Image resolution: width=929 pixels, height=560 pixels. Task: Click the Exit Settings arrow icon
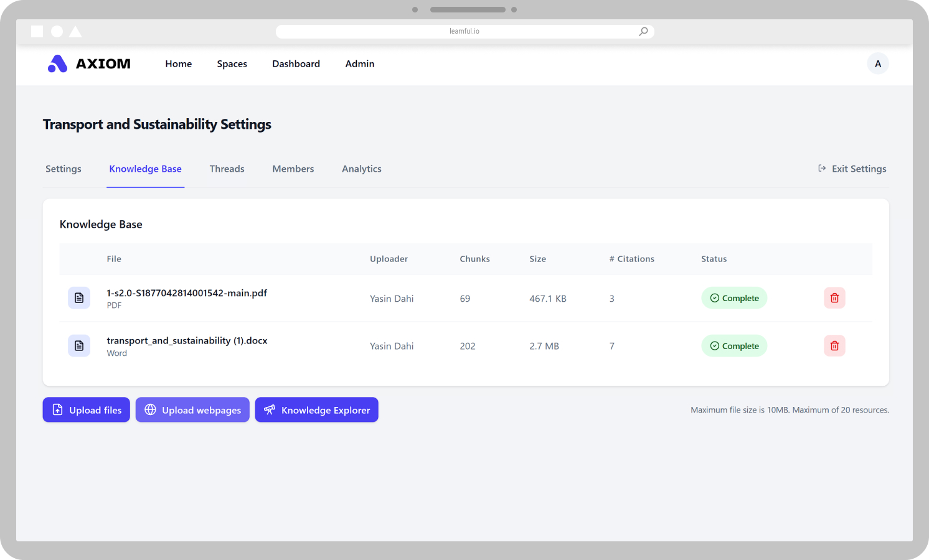(x=822, y=169)
